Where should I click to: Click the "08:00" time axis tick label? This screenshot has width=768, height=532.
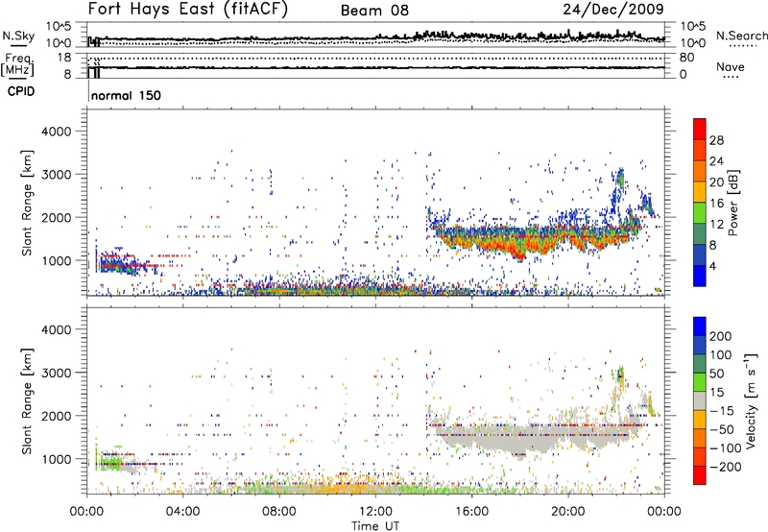click(x=279, y=512)
